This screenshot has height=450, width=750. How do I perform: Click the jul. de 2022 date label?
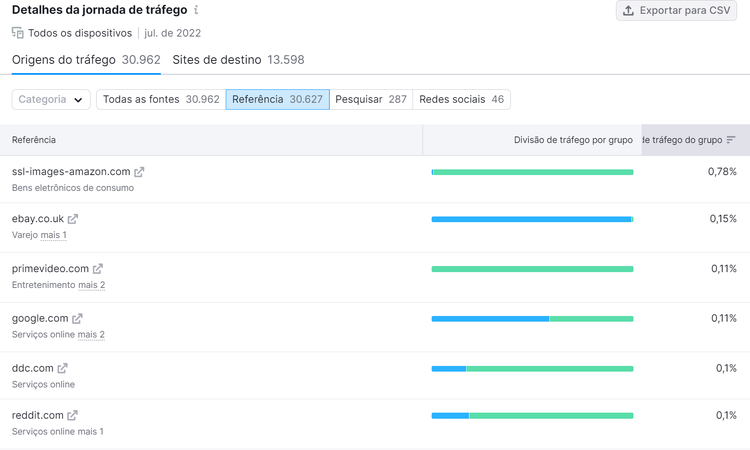[173, 33]
